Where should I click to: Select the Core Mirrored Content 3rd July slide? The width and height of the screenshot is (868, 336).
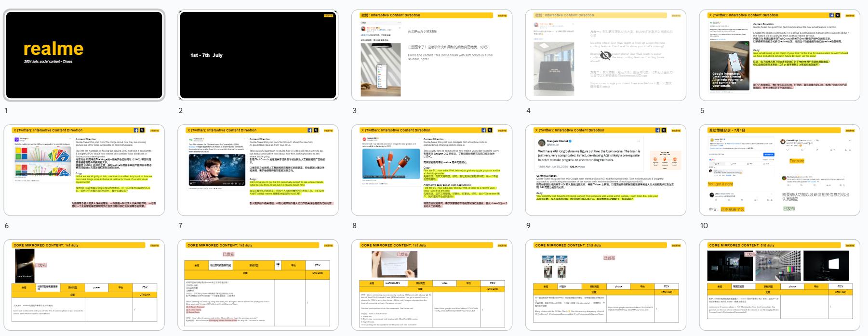click(779, 285)
